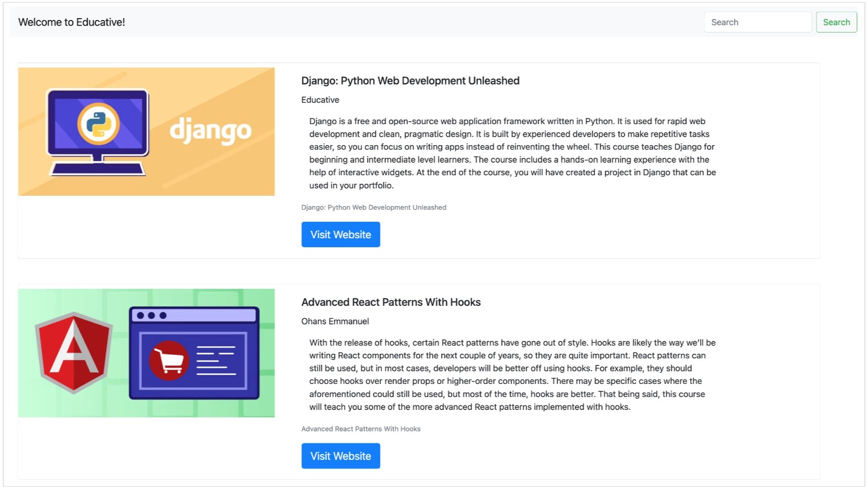
Task: Click the Welcome to Educative! navbar brand
Action: coord(72,22)
